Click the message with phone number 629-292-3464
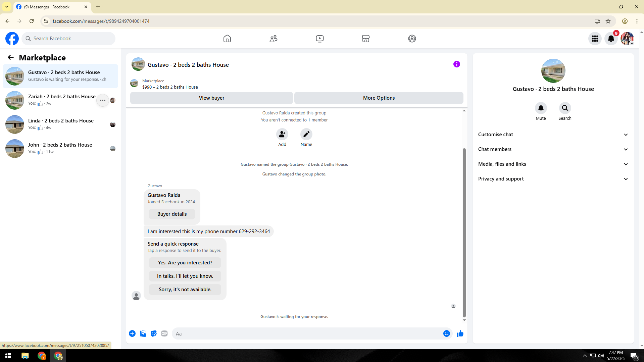 209,231
